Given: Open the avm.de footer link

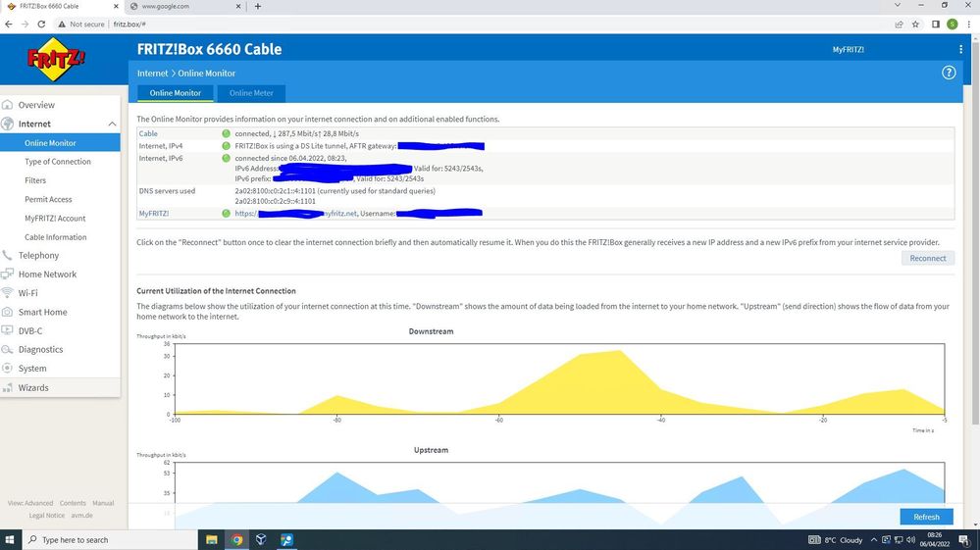Looking at the screenshot, I should pyautogui.click(x=81, y=516).
